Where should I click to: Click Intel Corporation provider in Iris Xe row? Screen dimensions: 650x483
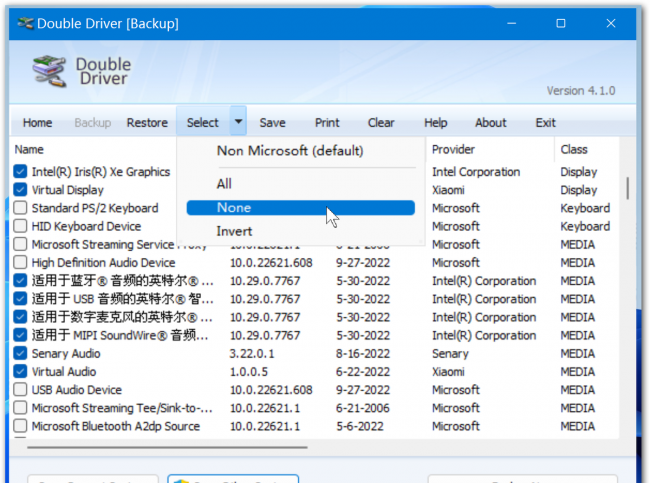point(476,172)
